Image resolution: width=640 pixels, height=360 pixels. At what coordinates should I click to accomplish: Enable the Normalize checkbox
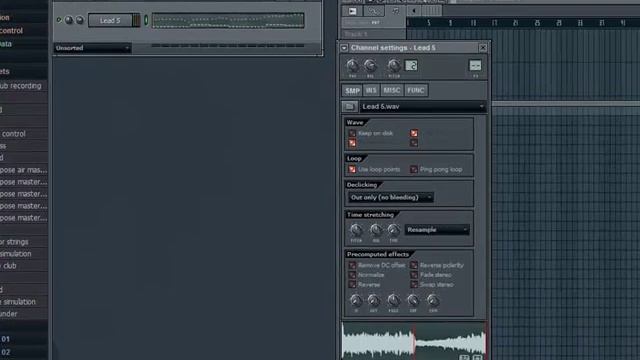(x=352, y=275)
